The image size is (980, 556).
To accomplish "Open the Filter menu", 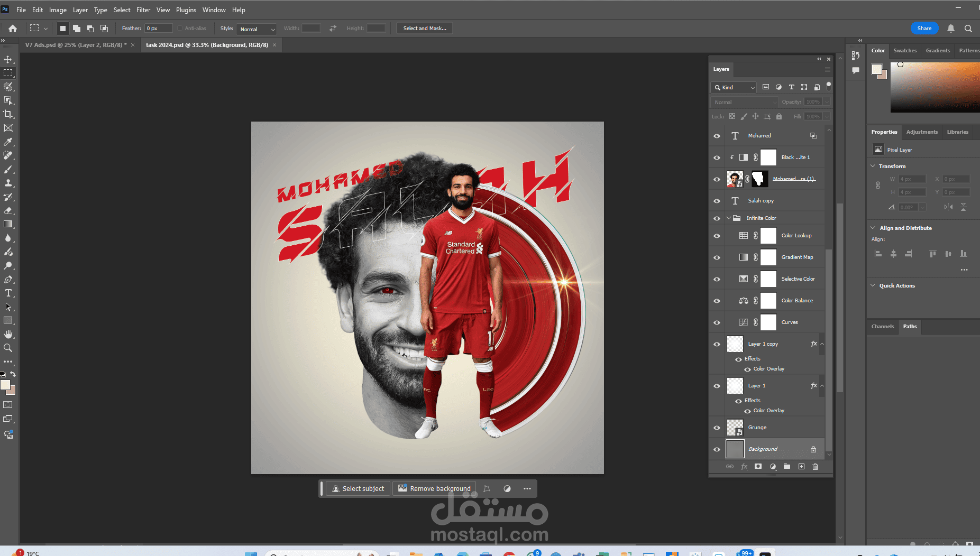I will 143,10.
